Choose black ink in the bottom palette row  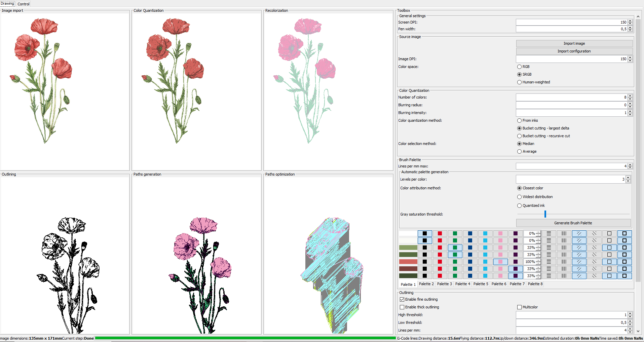pyautogui.click(x=424, y=276)
